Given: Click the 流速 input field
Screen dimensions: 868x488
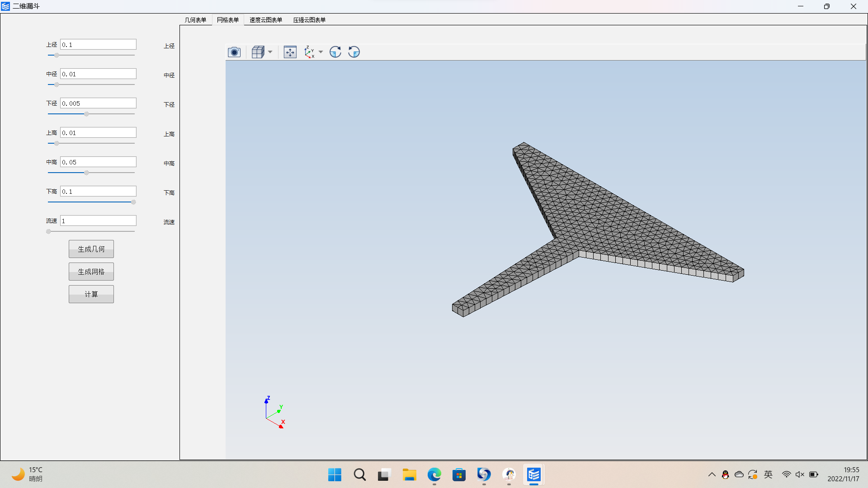Looking at the screenshot, I should click(x=98, y=221).
